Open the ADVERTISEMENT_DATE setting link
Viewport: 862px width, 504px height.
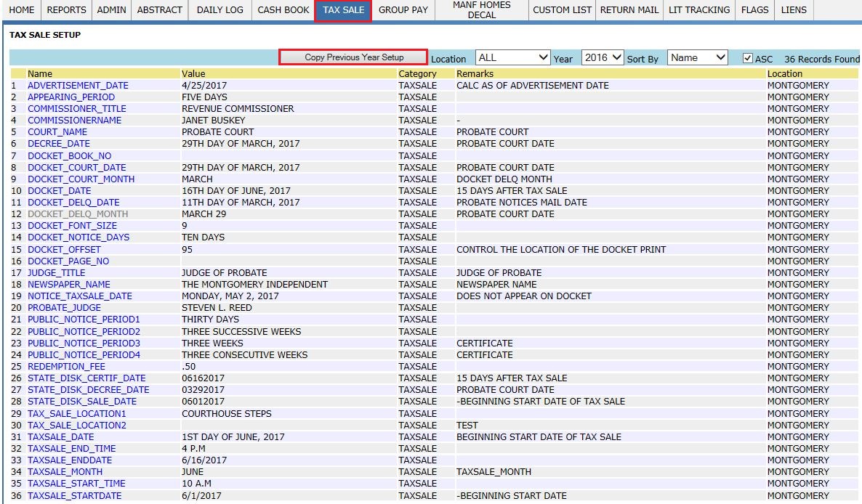(78, 86)
